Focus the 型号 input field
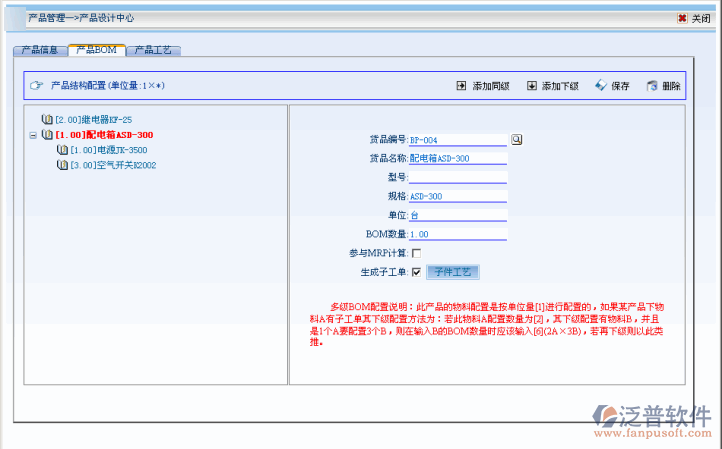The image size is (722, 449). 457,178
